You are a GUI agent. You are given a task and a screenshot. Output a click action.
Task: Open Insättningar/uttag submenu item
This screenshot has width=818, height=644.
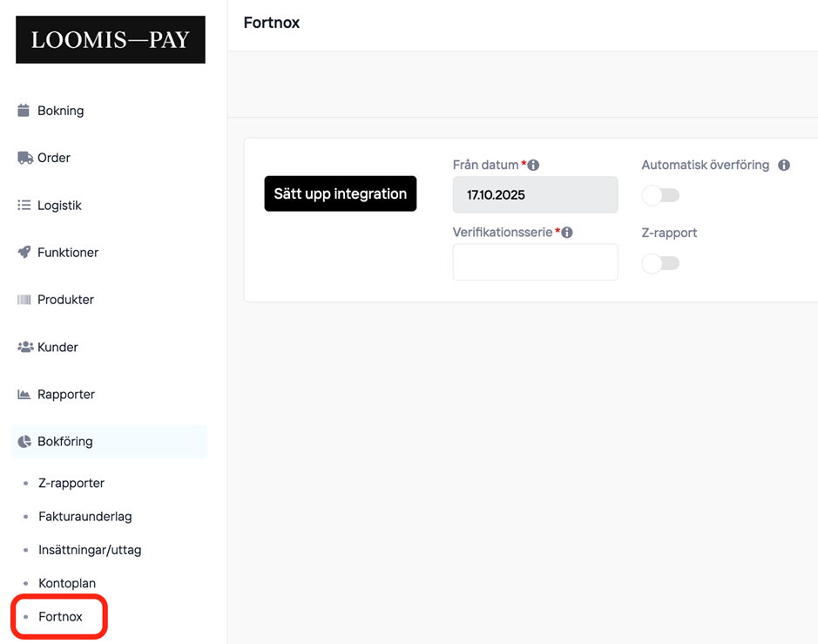[x=90, y=550]
